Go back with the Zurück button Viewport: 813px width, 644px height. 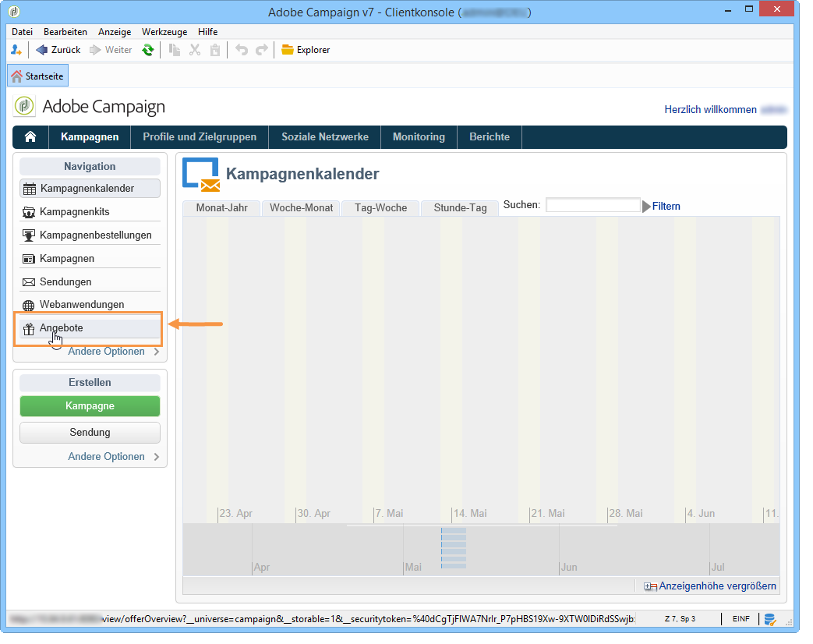coord(58,50)
